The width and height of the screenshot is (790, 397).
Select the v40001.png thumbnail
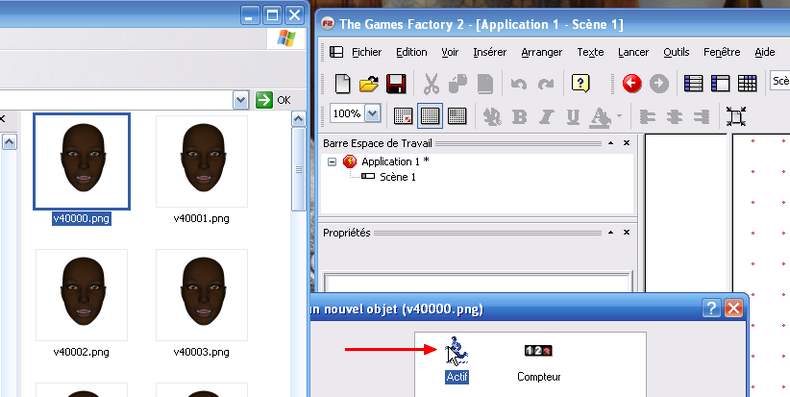tap(202, 161)
